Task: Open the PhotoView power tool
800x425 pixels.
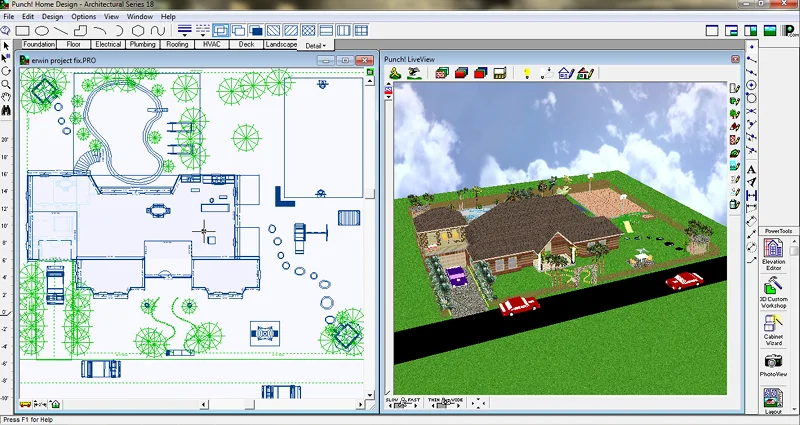Action: [773, 365]
